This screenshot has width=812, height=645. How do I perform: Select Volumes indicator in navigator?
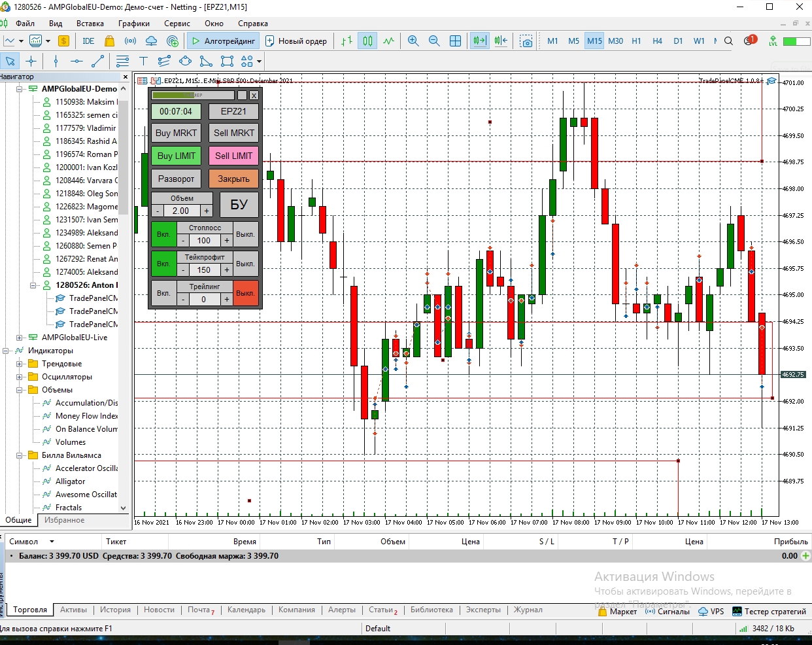coord(71,442)
